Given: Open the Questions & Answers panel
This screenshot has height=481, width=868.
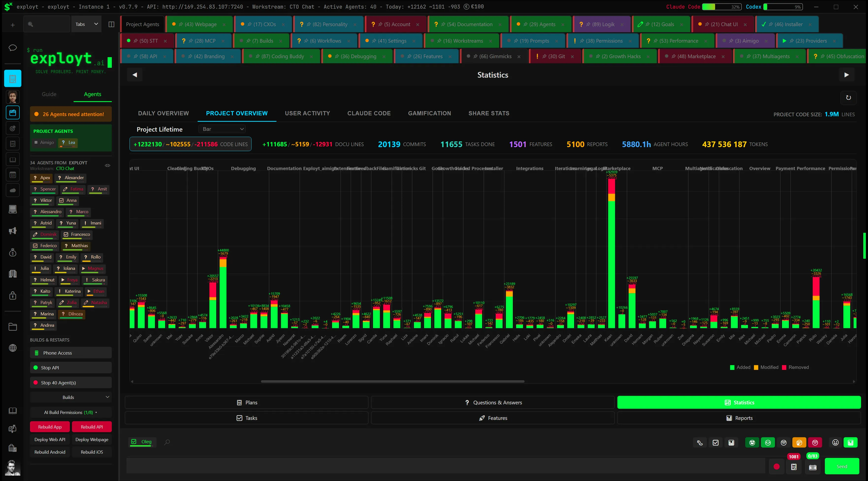Looking at the screenshot, I should (x=493, y=402).
